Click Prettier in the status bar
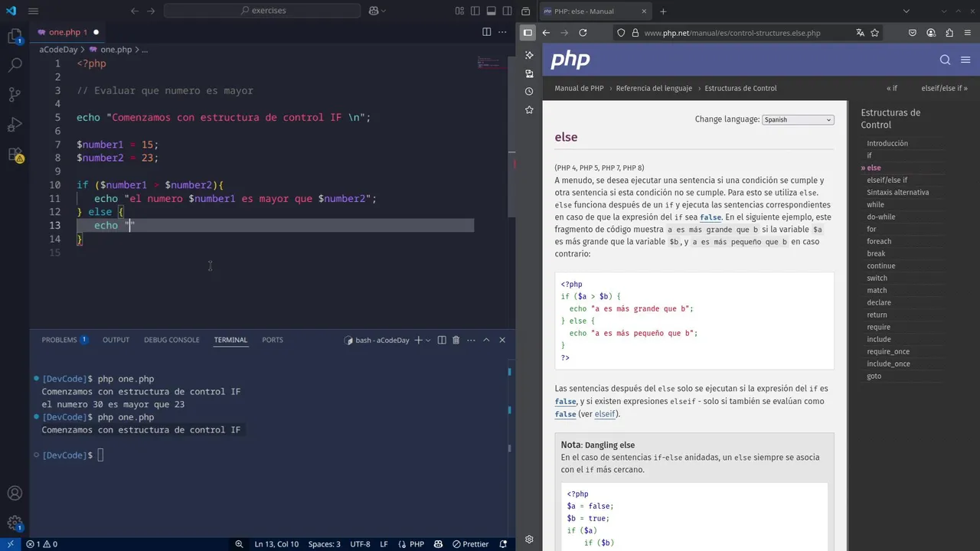Image resolution: width=980 pixels, height=551 pixels. [470, 544]
